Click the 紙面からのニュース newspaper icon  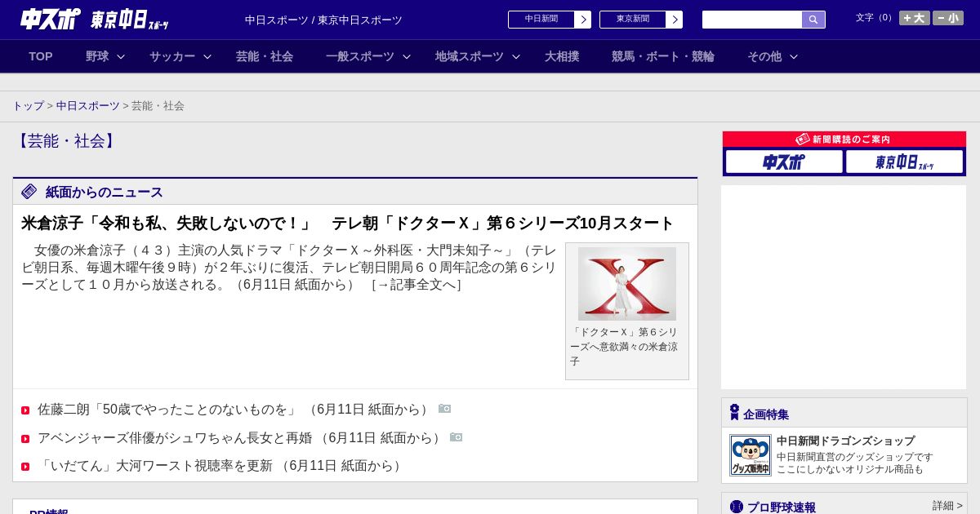tap(29, 192)
